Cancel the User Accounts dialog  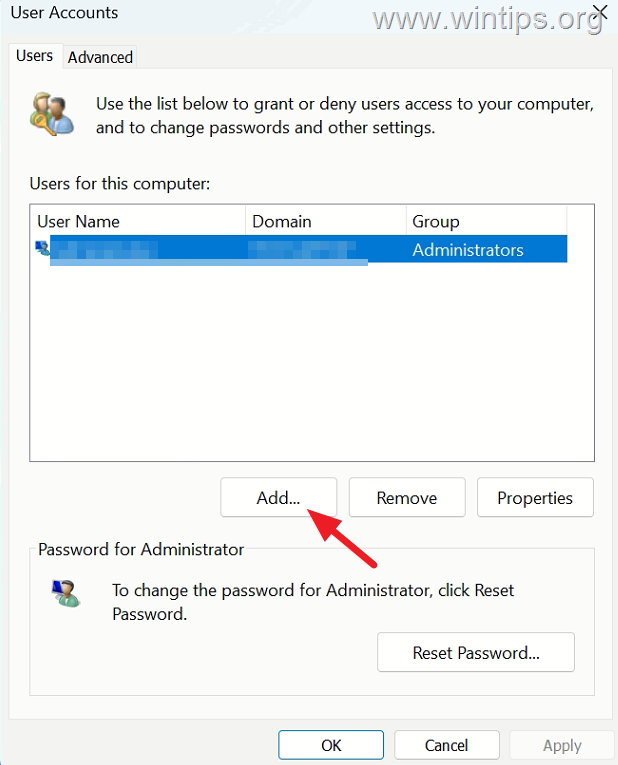click(446, 745)
